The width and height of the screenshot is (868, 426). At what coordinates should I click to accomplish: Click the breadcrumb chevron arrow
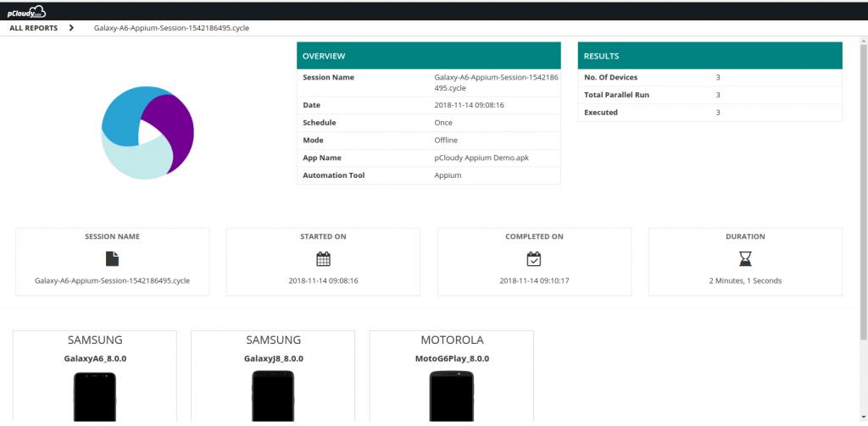pos(71,28)
